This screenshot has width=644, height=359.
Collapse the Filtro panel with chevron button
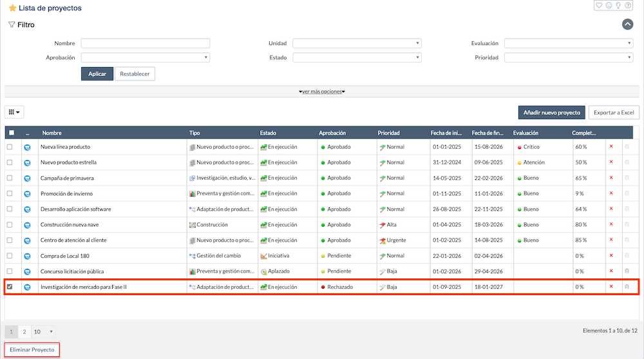(627, 24)
